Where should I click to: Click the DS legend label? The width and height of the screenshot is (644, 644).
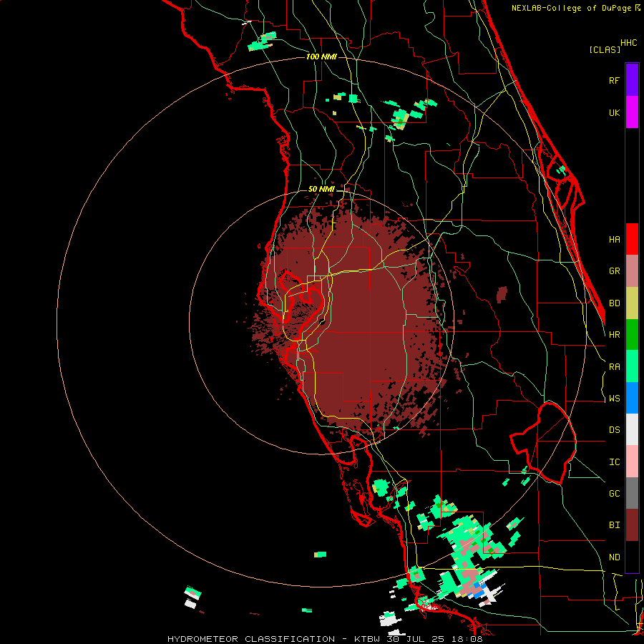614,430
